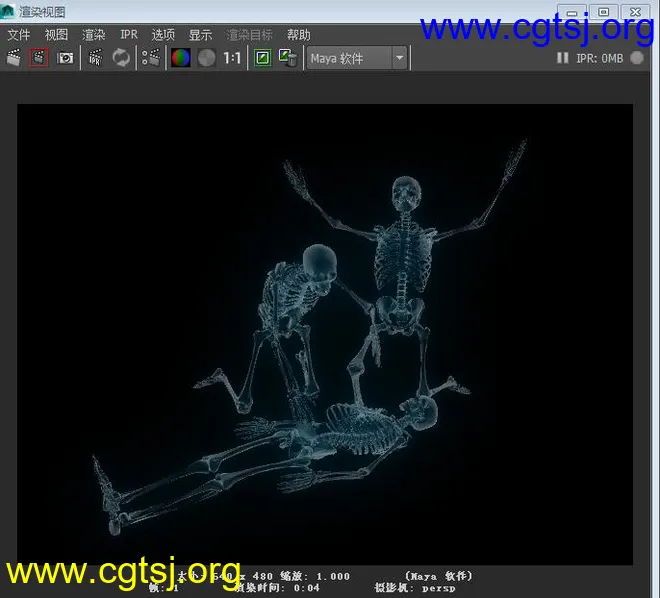Toggle the alpha channel display icon
This screenshot has height=598, width=660.
click(x=206, y=58)
